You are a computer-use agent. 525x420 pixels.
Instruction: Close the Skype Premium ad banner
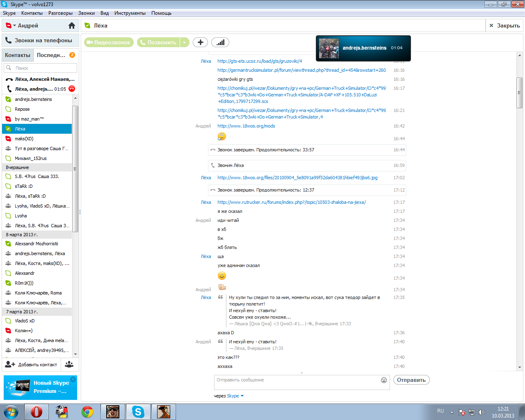[73, 379]
